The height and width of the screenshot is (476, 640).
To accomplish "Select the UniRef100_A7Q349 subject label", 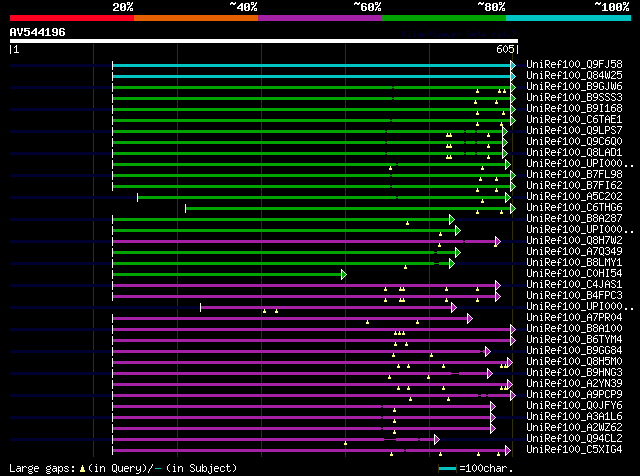I will [x=574, y=252].
